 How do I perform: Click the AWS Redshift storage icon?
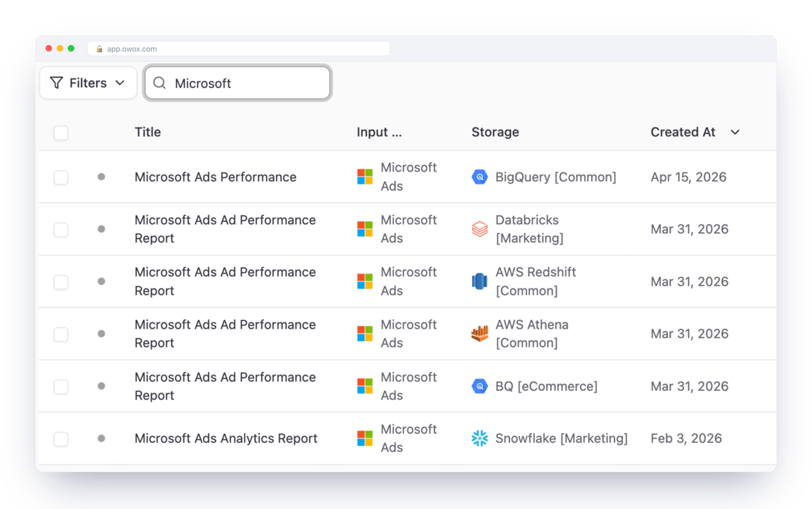coord(480,282)
